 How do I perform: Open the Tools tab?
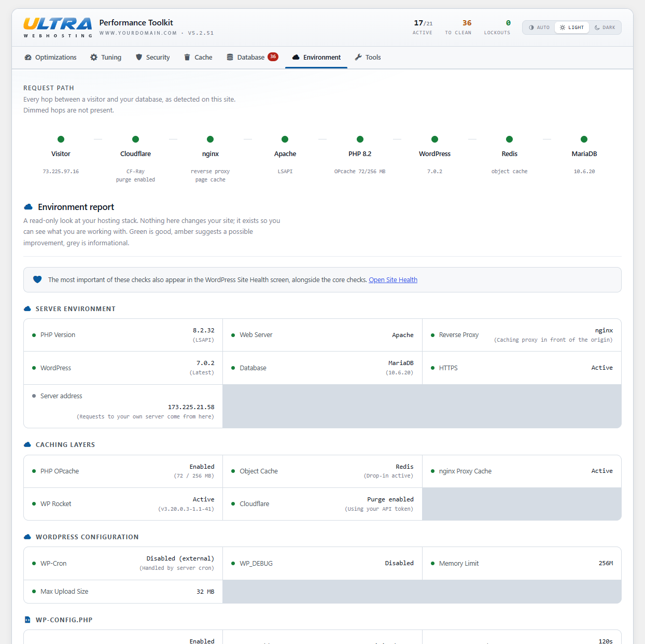(368, 58)
